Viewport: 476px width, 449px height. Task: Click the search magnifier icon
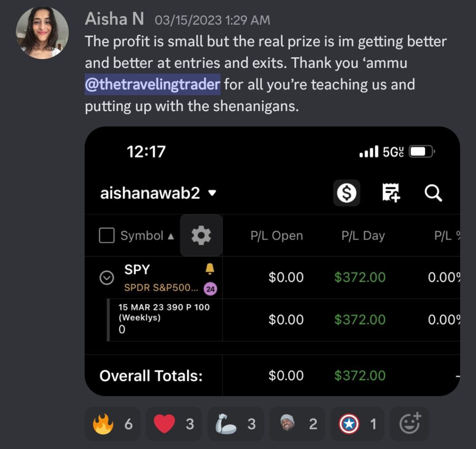[433, 193]
